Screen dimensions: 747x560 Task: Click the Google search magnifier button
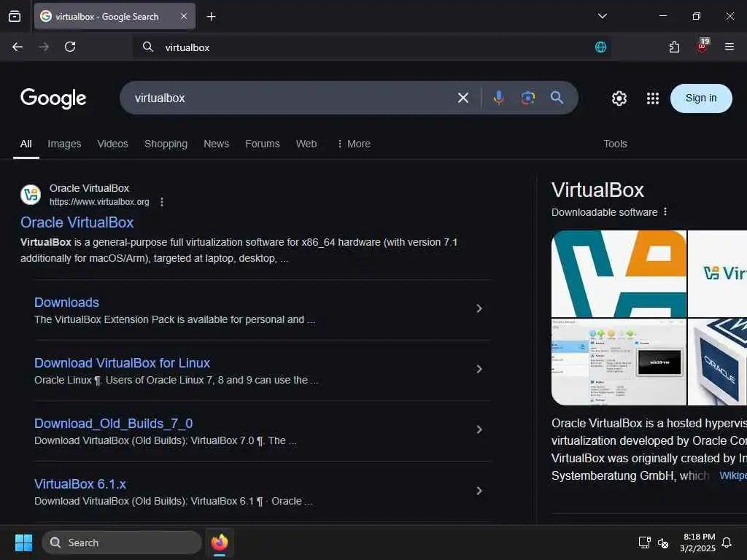point(557,98)
